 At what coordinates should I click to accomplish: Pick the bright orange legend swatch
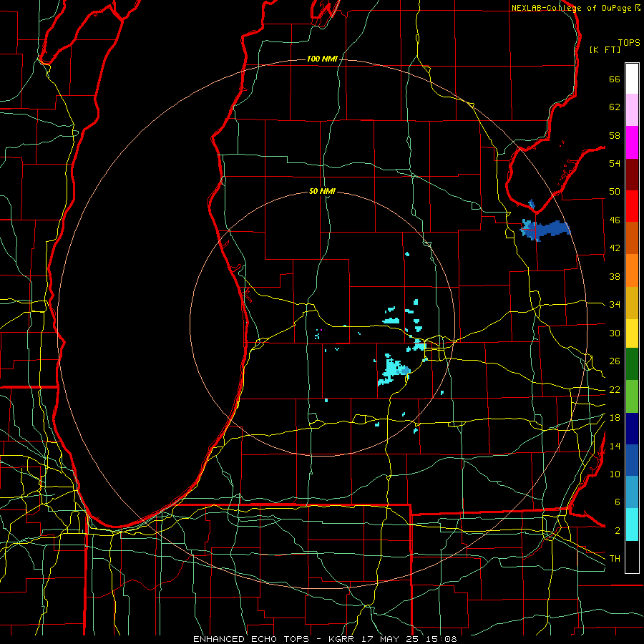pos(632,270)
